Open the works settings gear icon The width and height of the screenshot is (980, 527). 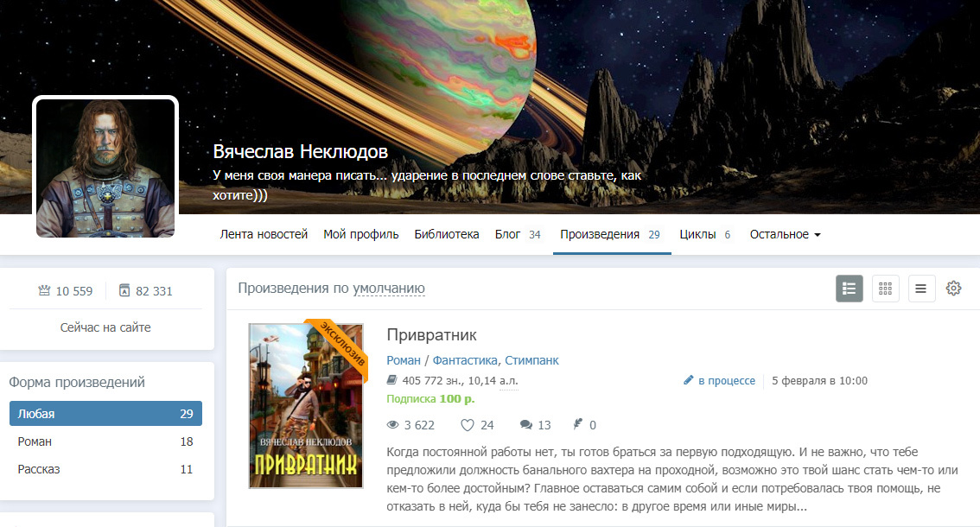953,289
